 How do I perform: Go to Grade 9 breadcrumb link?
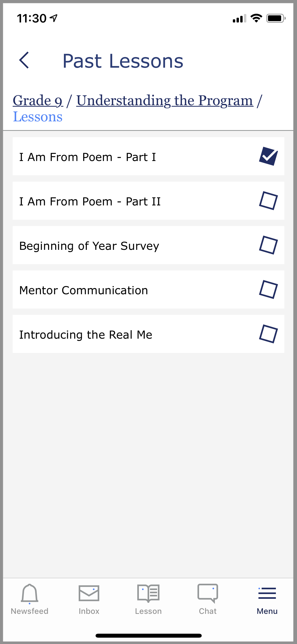click(38, 100)
